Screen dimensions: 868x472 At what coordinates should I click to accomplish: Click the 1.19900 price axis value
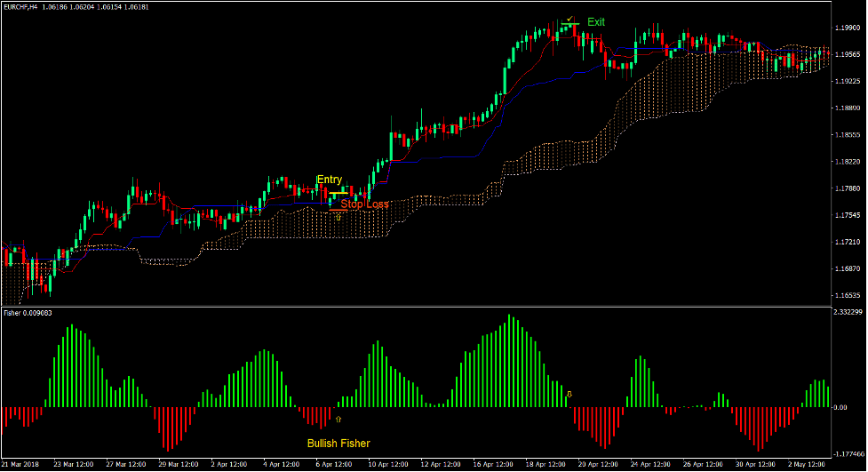[x=847, y=28]
